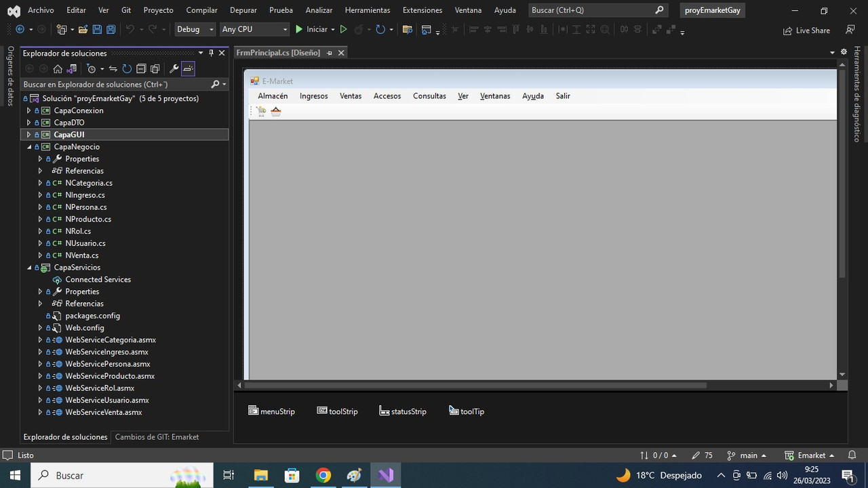Start without debugging using outlined play icon
The height and width of the screenshot is (488, 868).
click(343, 30)
